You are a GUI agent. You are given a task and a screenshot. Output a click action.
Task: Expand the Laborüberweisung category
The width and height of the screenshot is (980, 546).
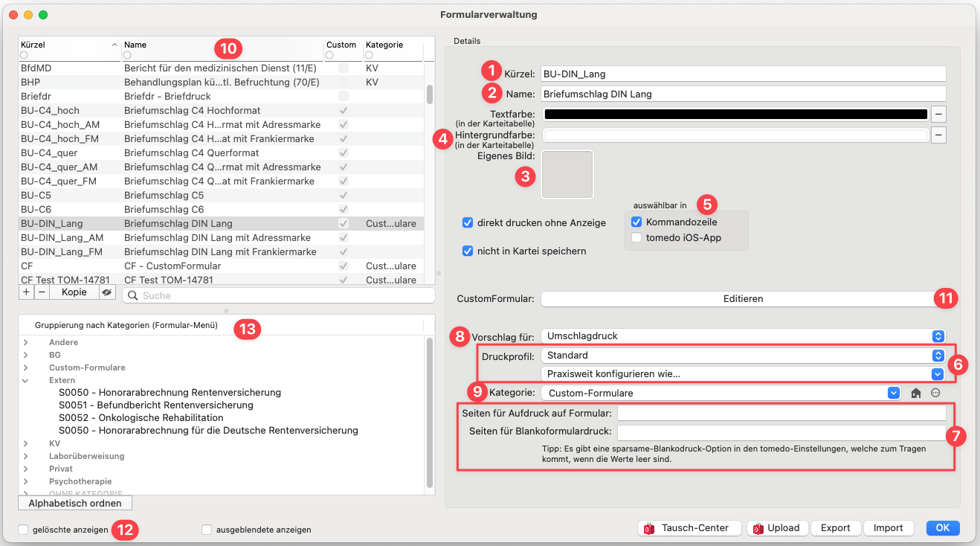[26, 456]
